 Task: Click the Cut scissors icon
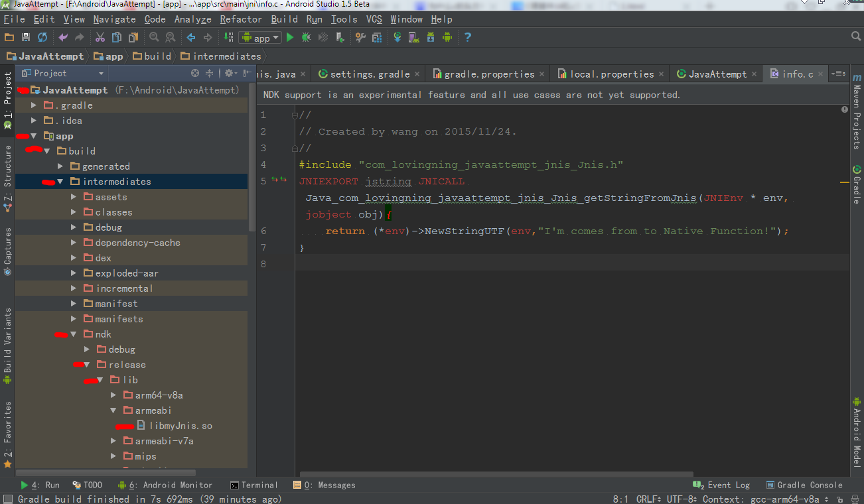point(100,38)
